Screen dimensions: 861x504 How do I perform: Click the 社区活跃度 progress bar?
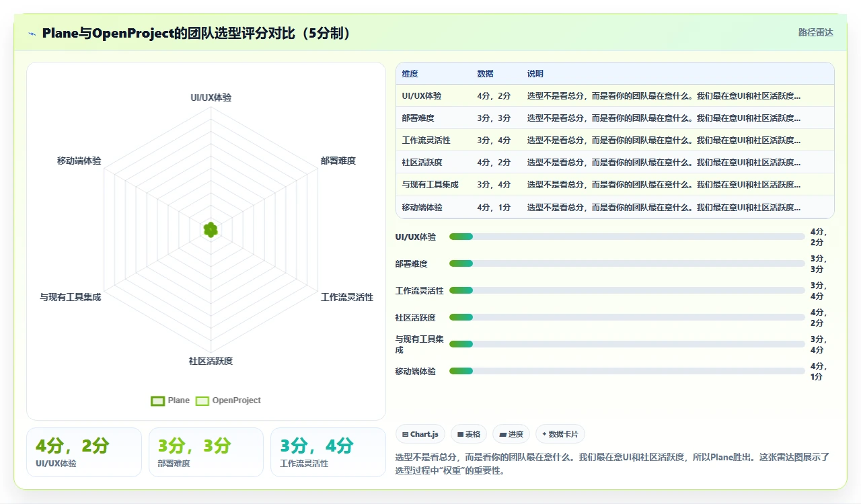[627, 317]
